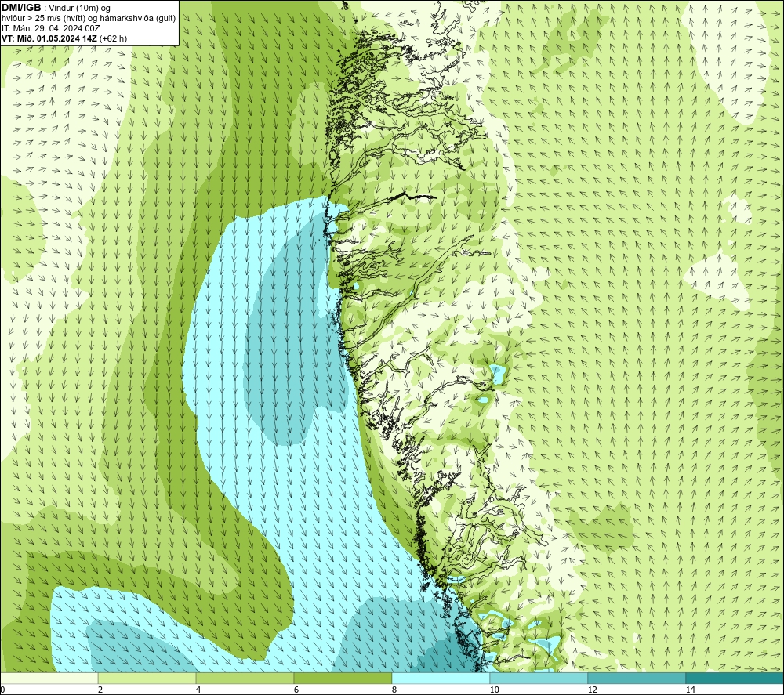Click the scale label '8'

[394, 690]
